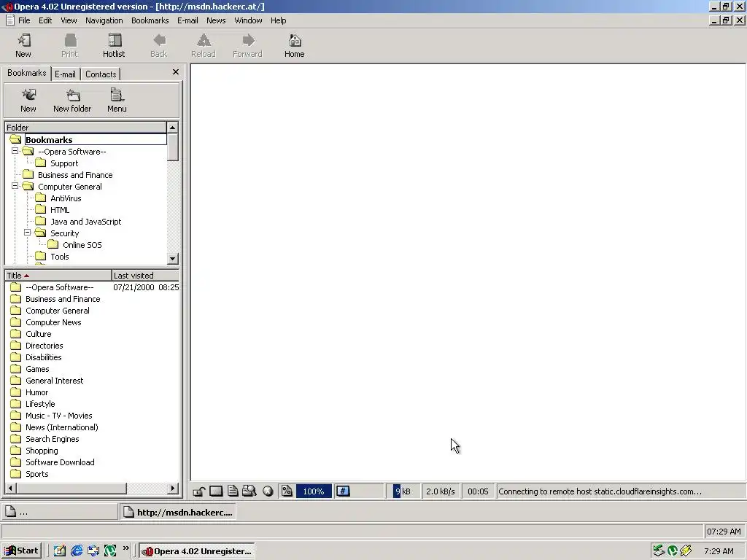Open the File menu
Screen dimensions: 747x560
click(24, 20)
